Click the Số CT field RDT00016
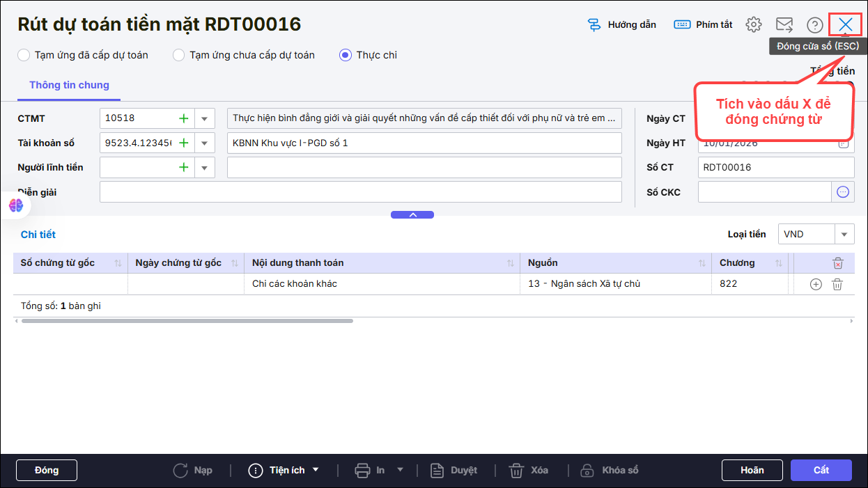The height and width of the screenshot is (488, 868). (776, 168)
